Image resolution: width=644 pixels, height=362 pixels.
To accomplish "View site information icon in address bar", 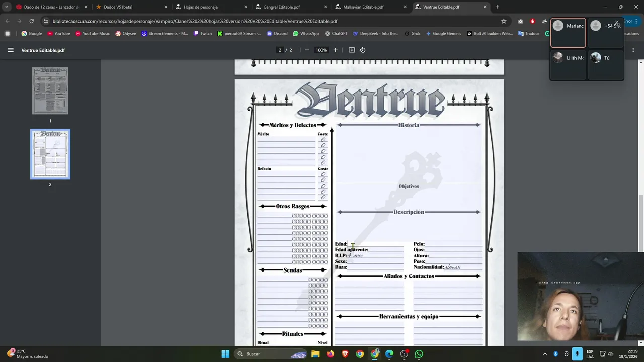I will click(45, 21).
